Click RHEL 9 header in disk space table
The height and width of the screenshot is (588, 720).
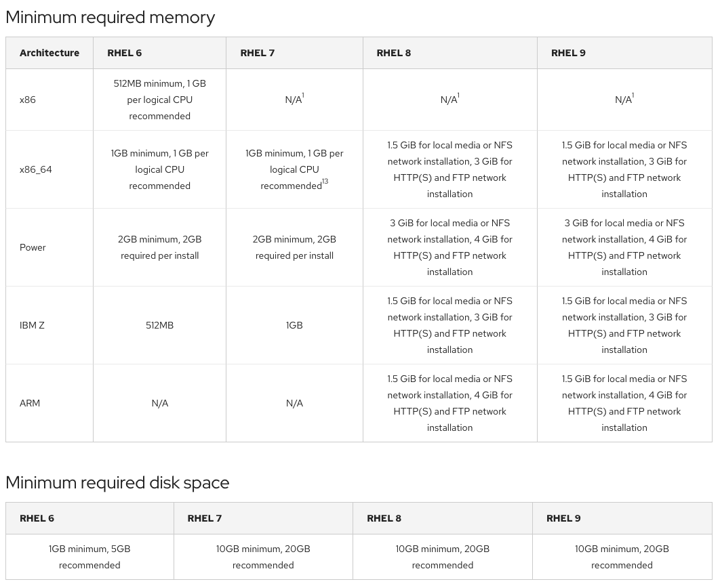tap(563, 518)
